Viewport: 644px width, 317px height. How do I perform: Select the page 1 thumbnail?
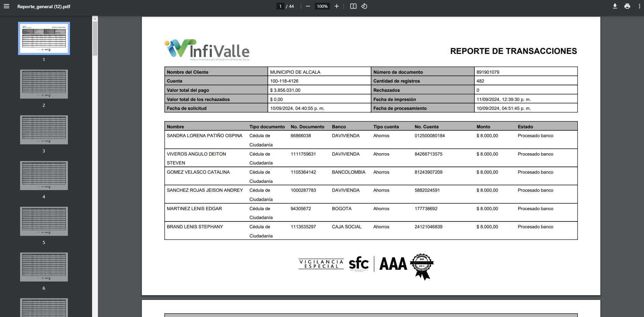pyautogui.click(x=44, y=38)
